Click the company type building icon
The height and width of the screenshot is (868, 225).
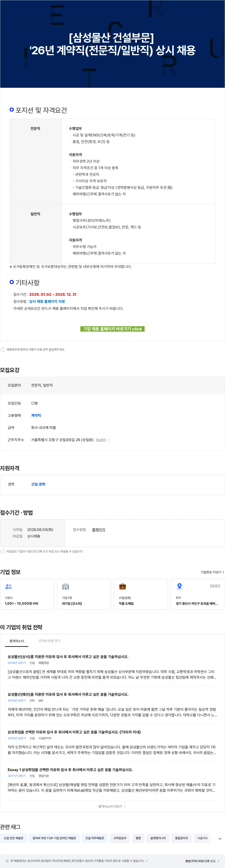(65, 587)
